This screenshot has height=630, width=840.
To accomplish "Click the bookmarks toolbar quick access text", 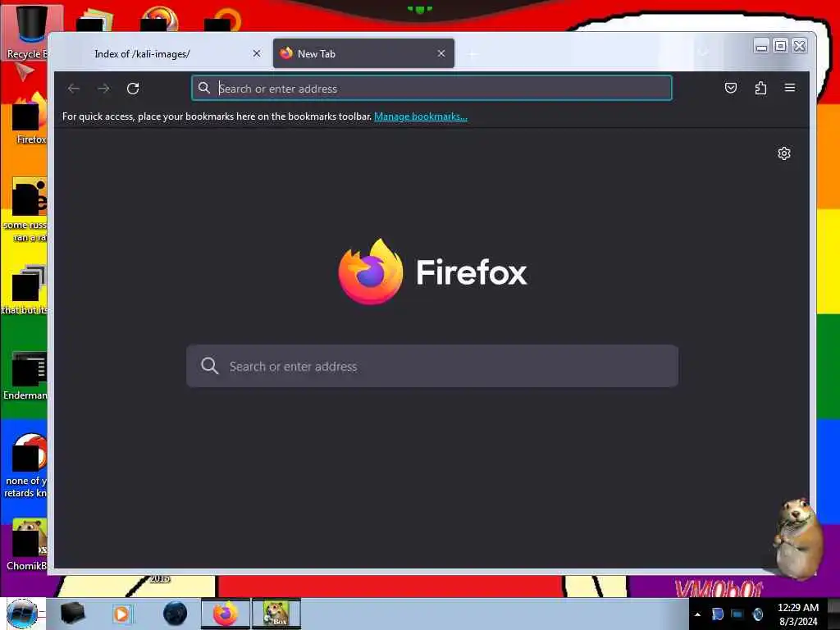I will (x=217, y=116).
